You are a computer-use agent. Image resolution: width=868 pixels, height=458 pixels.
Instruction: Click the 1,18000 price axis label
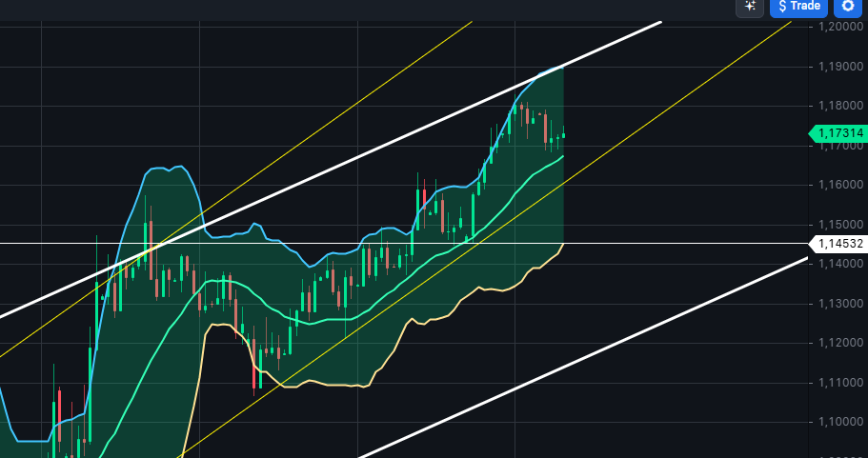(x=840, y=106)
